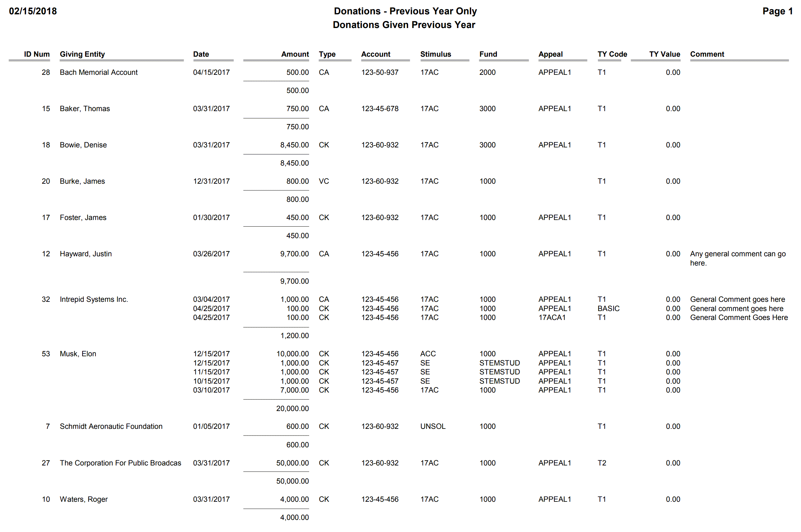
Task: Click fund STEMSTUD on Musk's 11/15/2017 row
Action: 500,372
